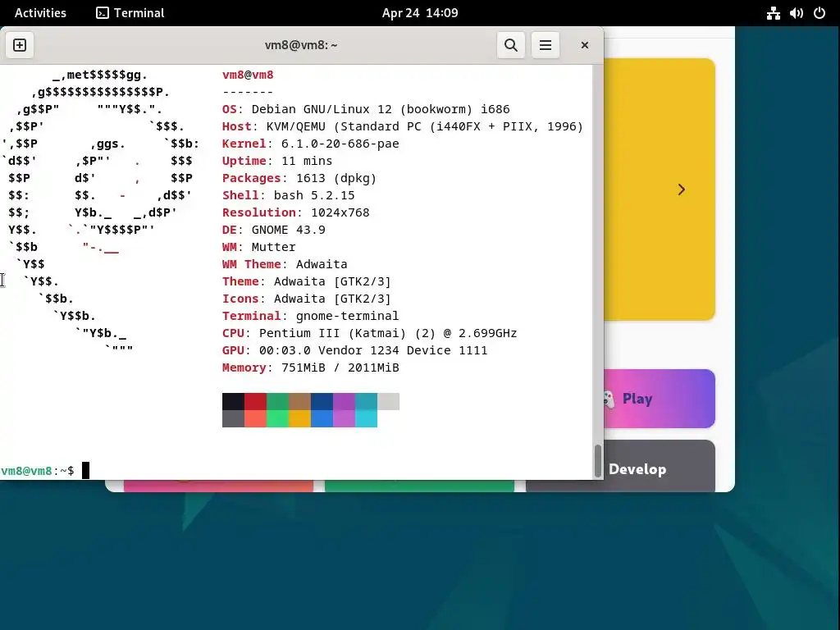840x630 pixels.
Task: Click the light purple color block
Action: coord(344,418)
